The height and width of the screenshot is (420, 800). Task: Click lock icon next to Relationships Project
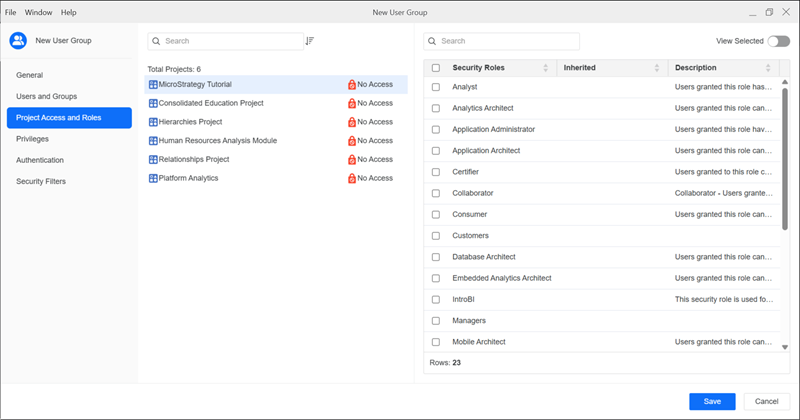click(351, 160)
